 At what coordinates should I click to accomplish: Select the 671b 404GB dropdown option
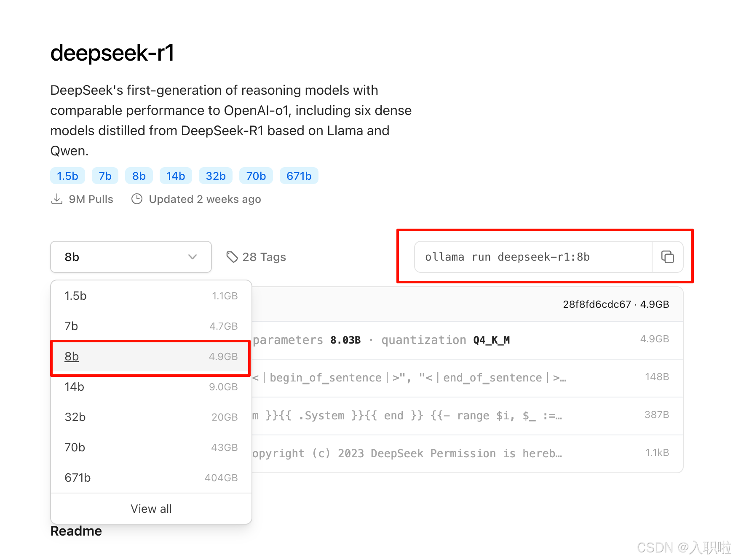click(x=151, y=478)
